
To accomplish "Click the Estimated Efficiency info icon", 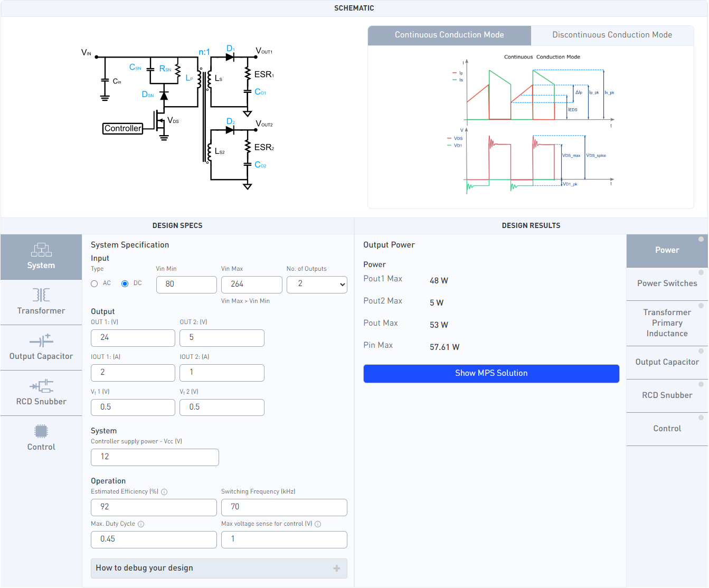I will (164, 492).
